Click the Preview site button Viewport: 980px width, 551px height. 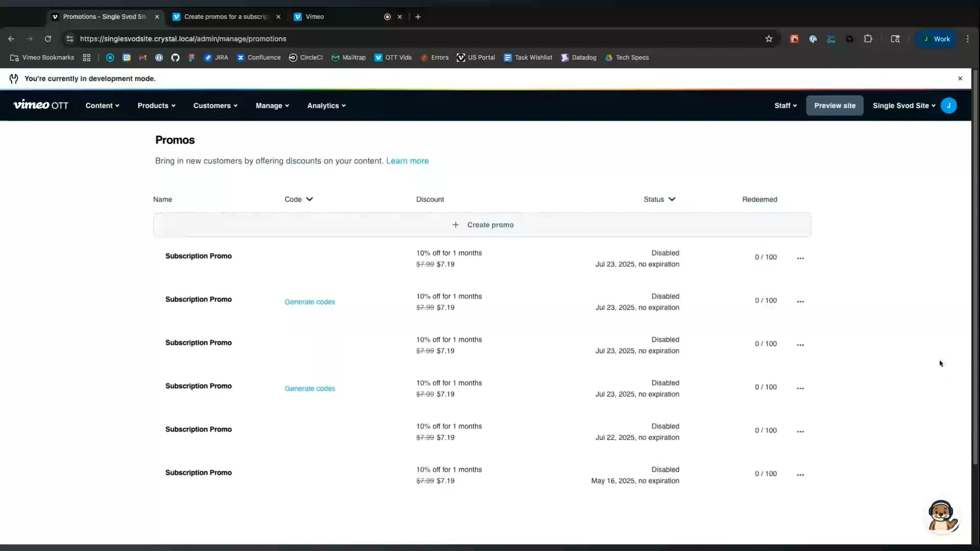click(x=835, y=106)
